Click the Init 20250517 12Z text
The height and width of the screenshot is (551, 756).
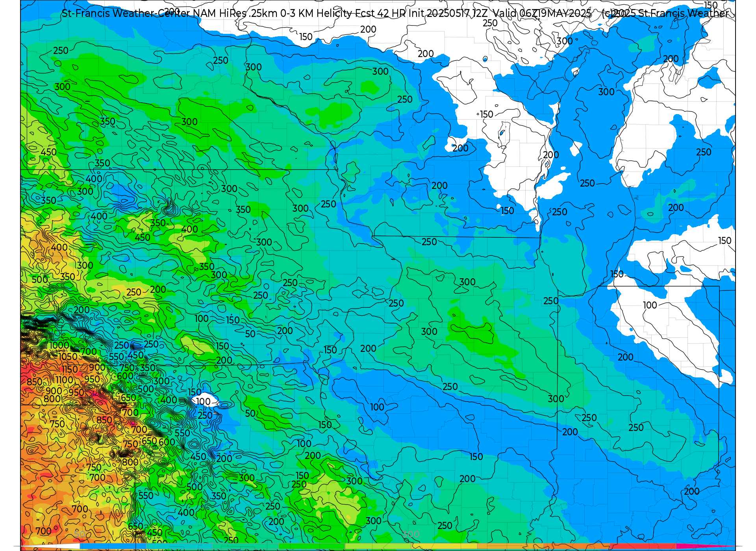point(448,13)
